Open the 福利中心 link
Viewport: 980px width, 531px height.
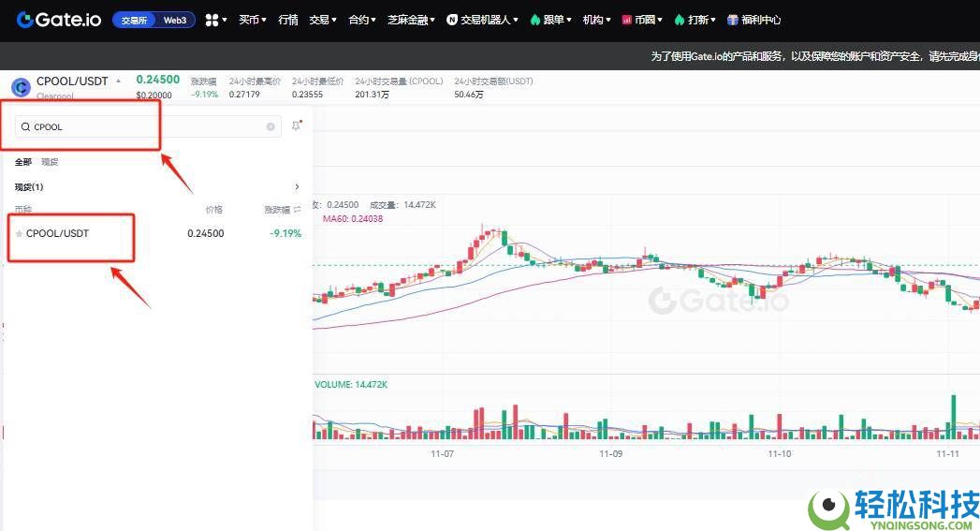(754, 20)
